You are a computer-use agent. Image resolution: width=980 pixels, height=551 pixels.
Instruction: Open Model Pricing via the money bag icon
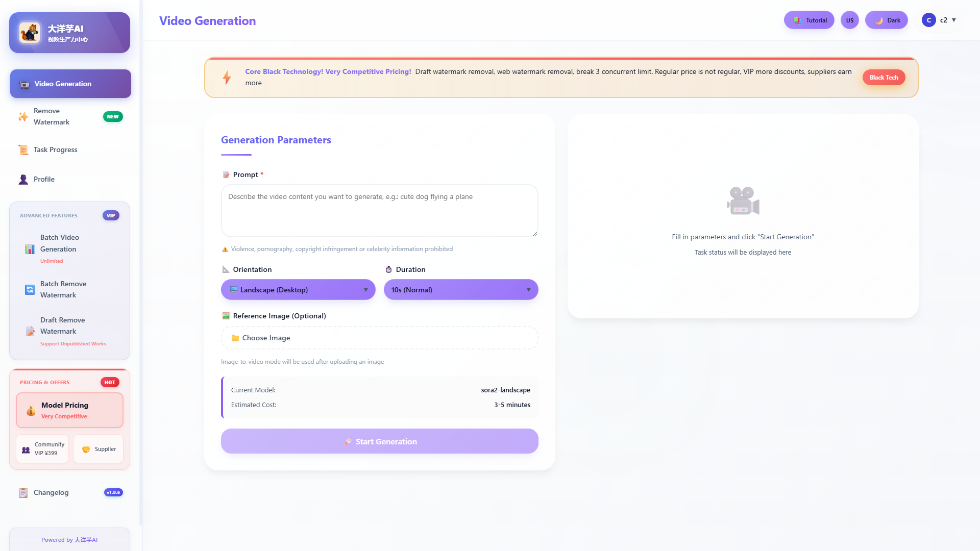pyautogui.click(x=30, y=410)
